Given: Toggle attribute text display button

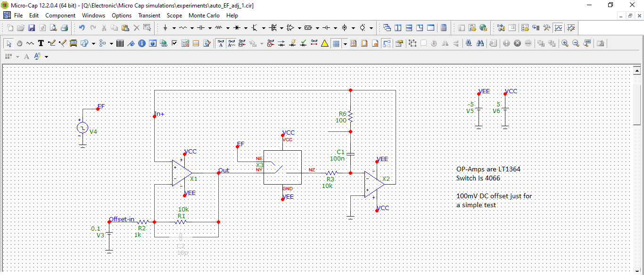Looking at the screenshot, I should pyautogui.click(x=221, y=43).
